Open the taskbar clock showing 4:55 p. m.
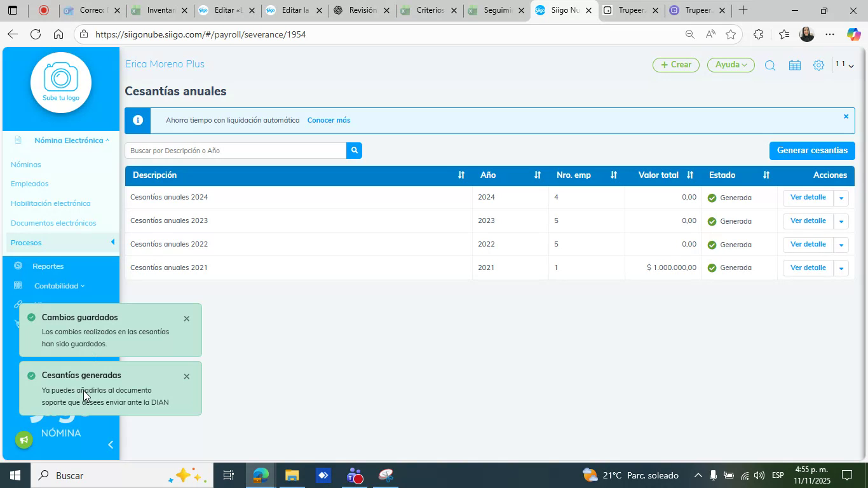Image resolution: width=868 pixels, height=488 pixels. (x=811, y=475)
